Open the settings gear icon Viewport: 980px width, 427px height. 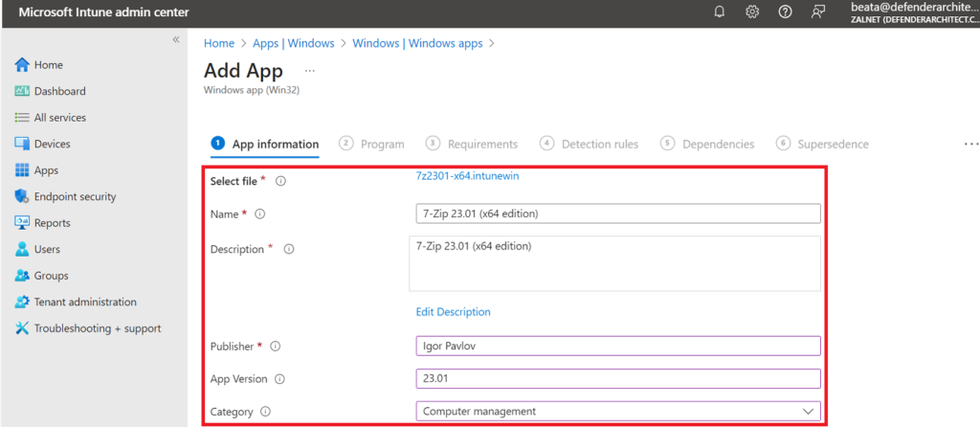(752, 11)
